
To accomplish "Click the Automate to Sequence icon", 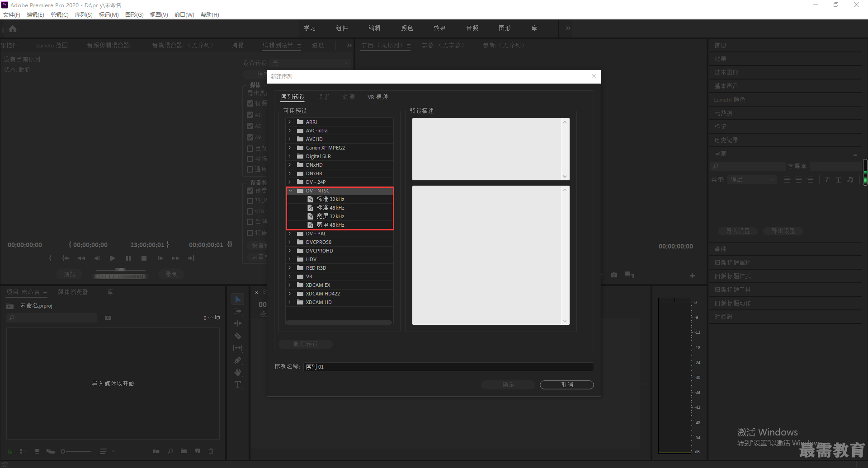I will pos(156,451).
